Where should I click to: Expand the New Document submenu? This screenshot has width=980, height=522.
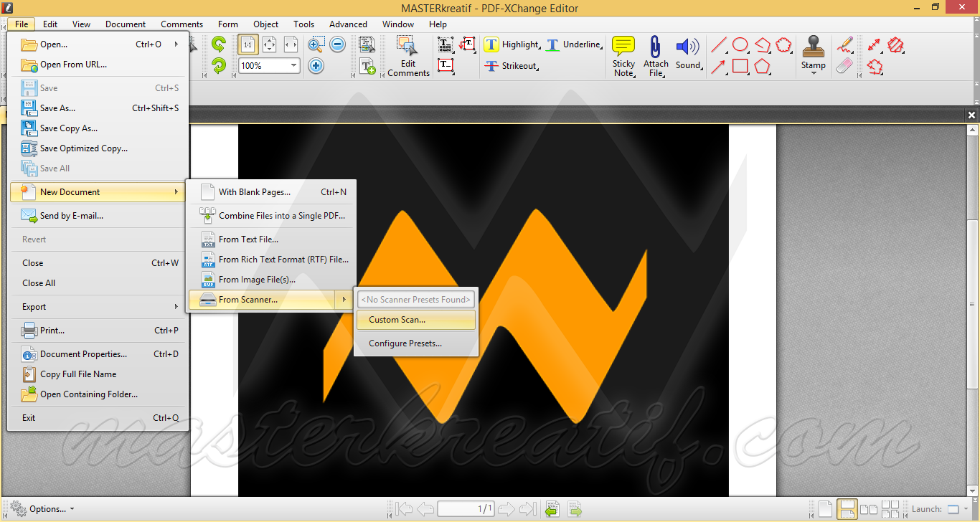click(x=98, y=192)
